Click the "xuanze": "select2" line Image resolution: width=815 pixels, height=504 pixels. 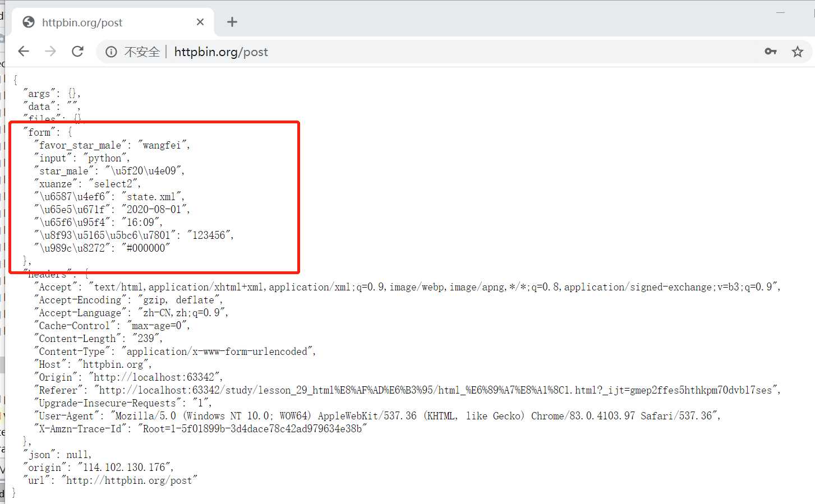(88, 184)
